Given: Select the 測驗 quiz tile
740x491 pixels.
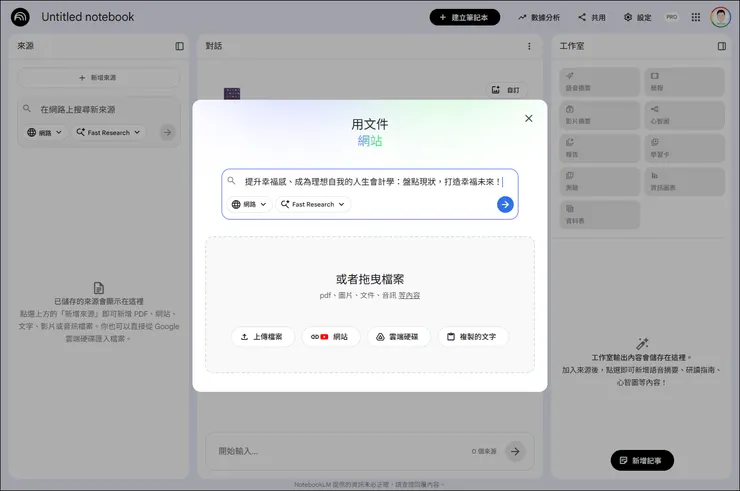Looking at the screenshot, I should (599, 181).
